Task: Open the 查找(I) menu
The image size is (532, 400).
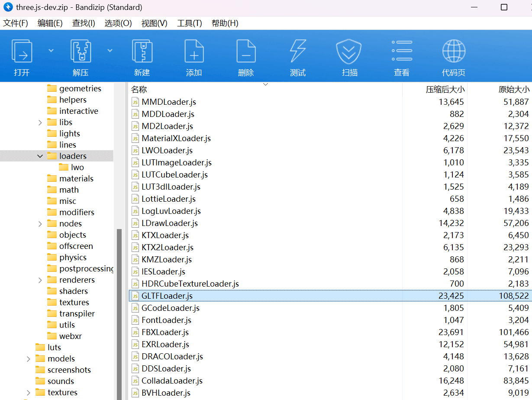Action: (84, 23)
